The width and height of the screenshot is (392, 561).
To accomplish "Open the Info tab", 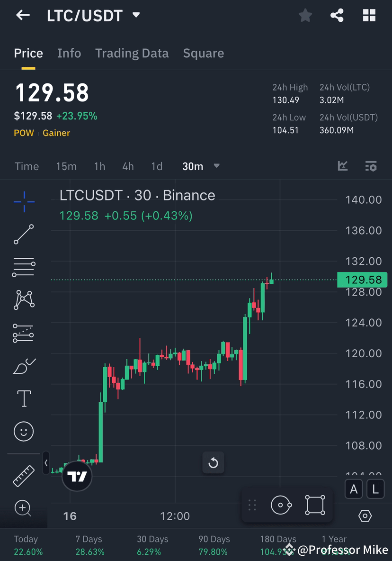I will coord(69,53).
